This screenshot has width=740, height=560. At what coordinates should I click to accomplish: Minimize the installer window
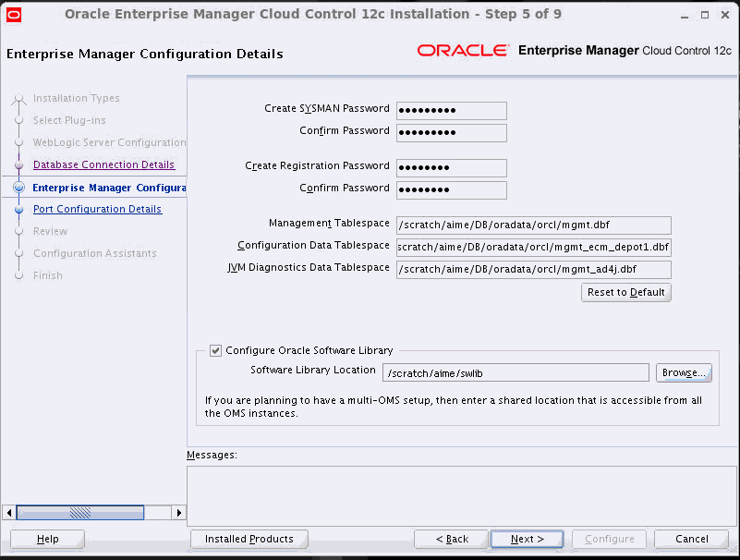coord(685,16)
